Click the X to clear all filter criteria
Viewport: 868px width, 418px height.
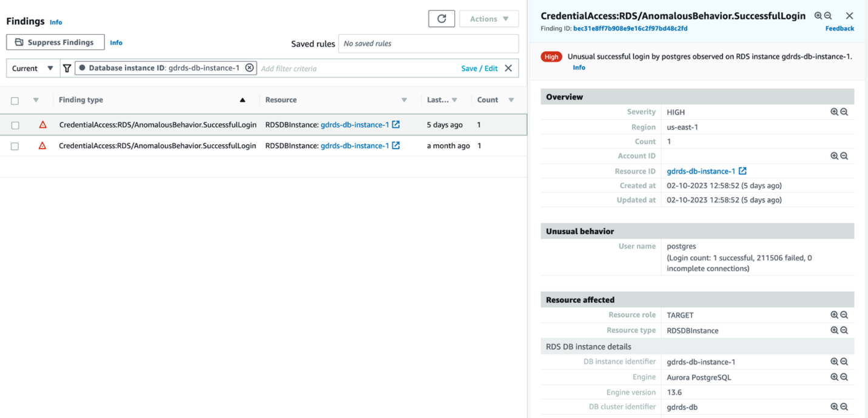pyautogui.click(x=508, y=68)
